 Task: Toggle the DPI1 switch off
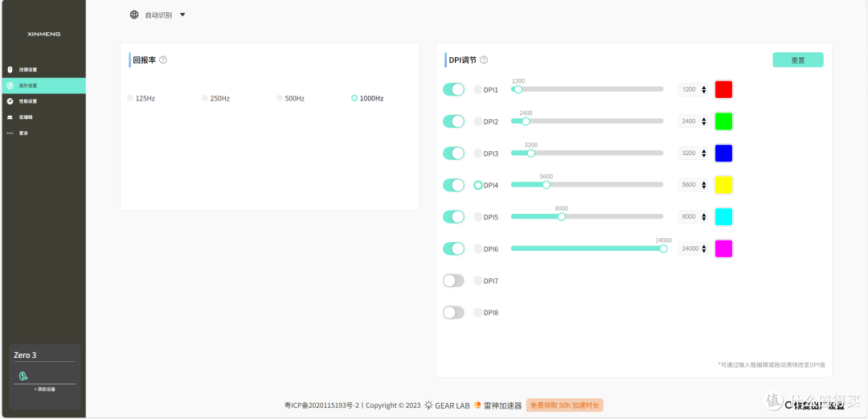453,89
